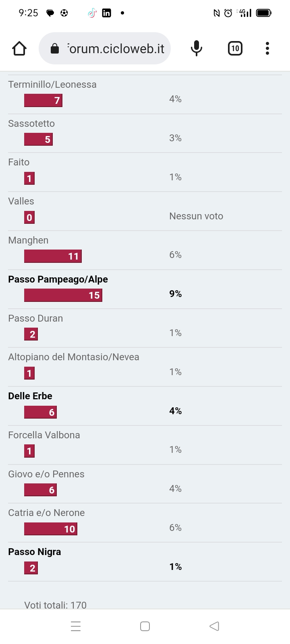Open the tab switcher showing 10 tabs

point(235,48)
